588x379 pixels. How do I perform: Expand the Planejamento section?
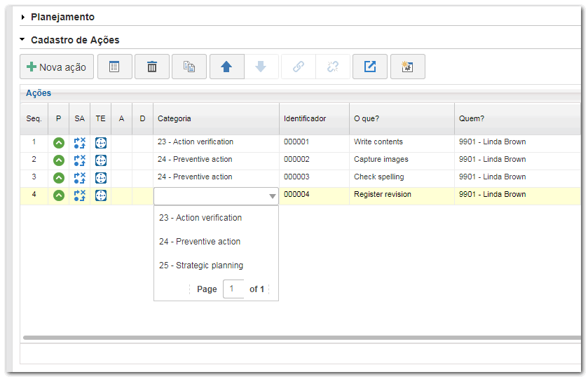pos(23,17)
